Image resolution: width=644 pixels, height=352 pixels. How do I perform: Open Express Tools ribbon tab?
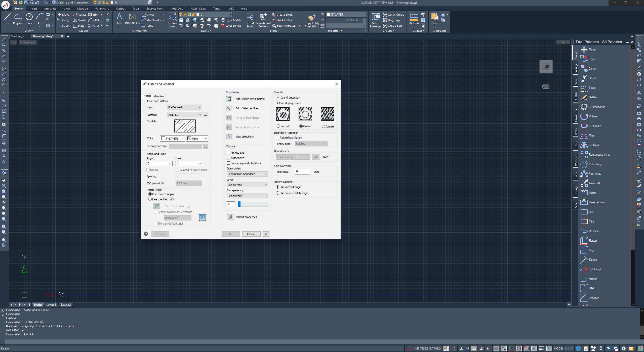[x=155, y=9]
